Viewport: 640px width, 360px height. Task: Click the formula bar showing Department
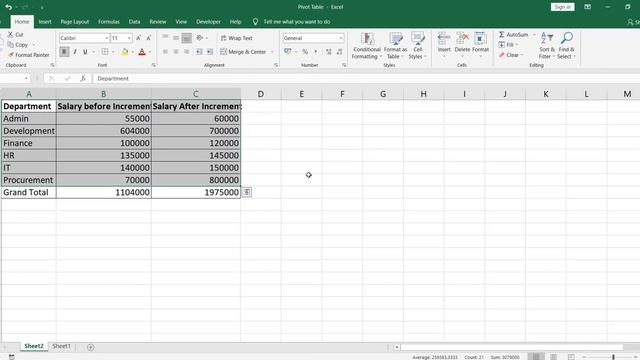click(365, 78)
